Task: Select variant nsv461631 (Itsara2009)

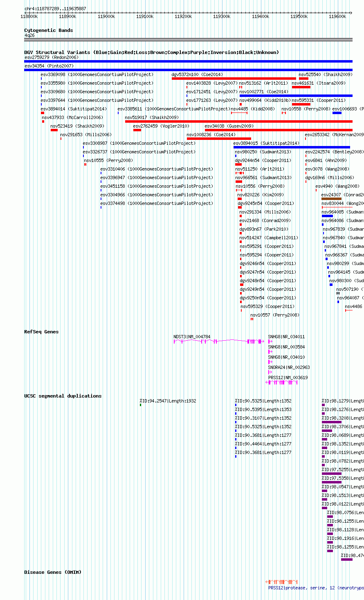Action: click(x=319, y=83)
